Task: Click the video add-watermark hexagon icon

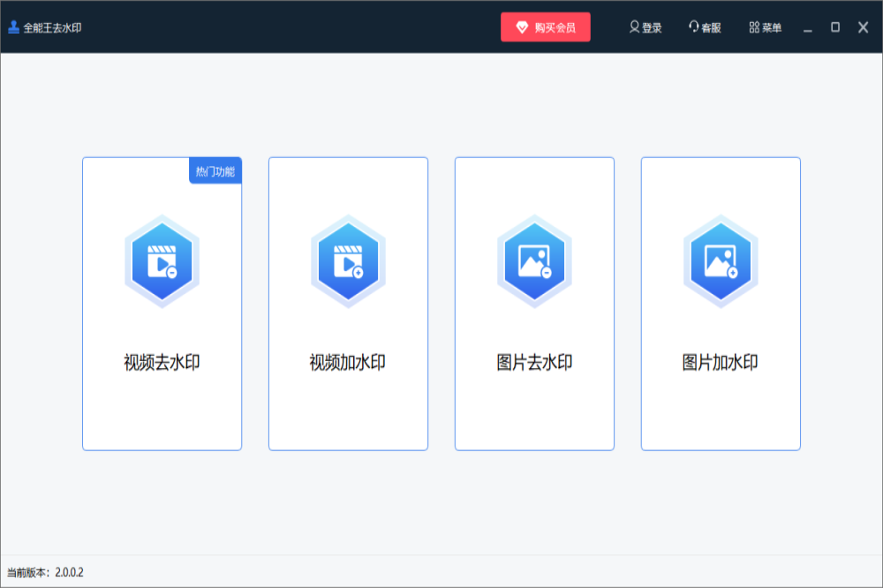Action: (x=348, y=261)
